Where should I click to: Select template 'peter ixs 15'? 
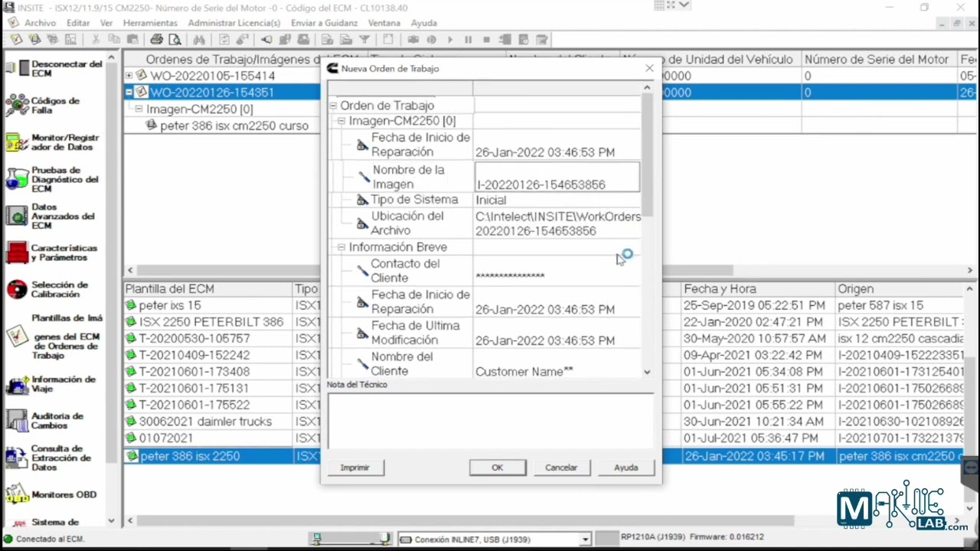click(x=170, y=305)
